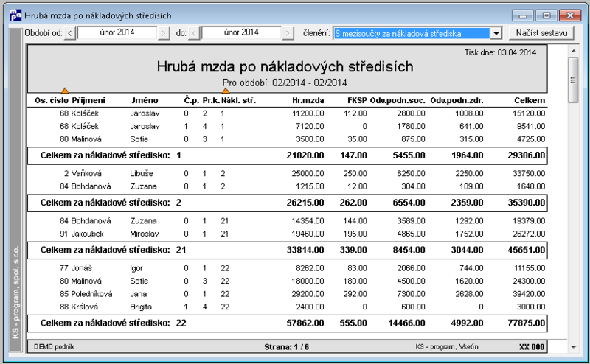Image resolution: width=590 pixels, height=364 pixels.
Task: Click the orange sort marker above Os. číslo
Action: tap(65, 91)
